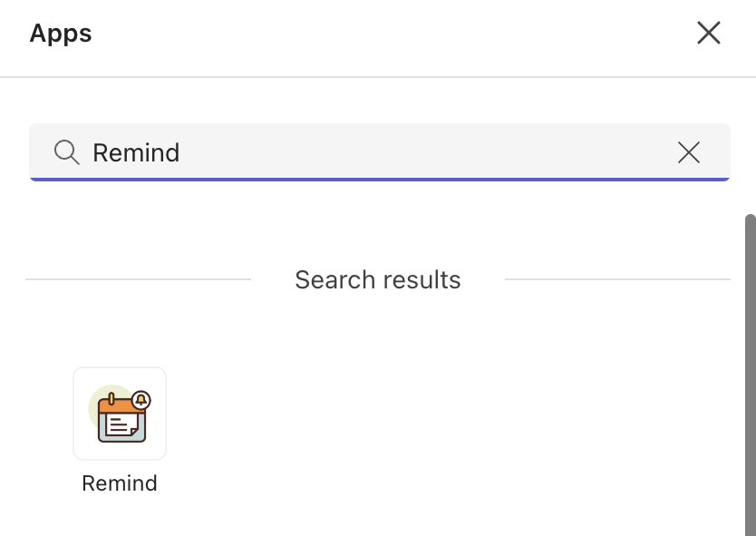Click the Remind calendar-bell app thumbnail

point(120,413)
